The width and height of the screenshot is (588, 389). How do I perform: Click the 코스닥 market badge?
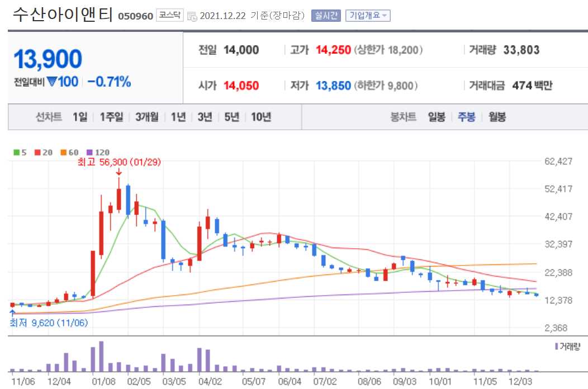coord(169,15)
